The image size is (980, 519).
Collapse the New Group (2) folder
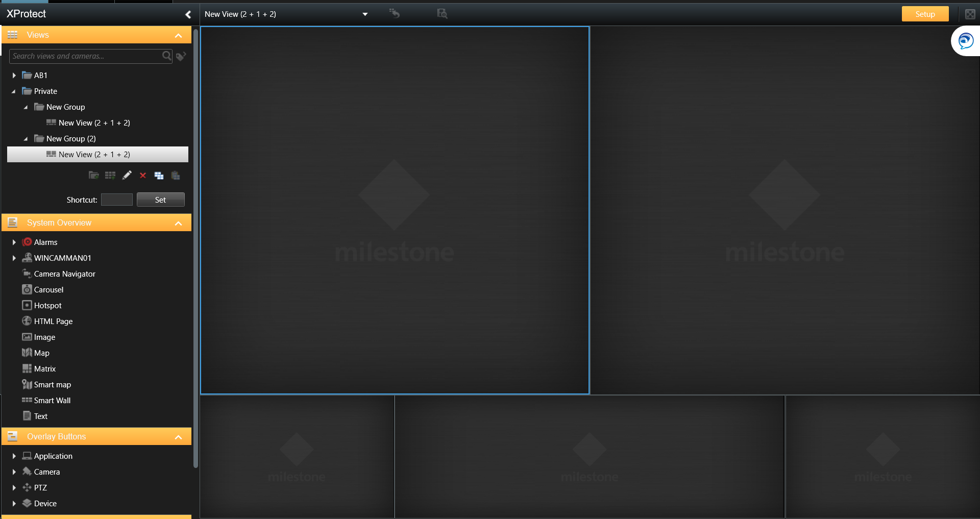tap(26, 139)
